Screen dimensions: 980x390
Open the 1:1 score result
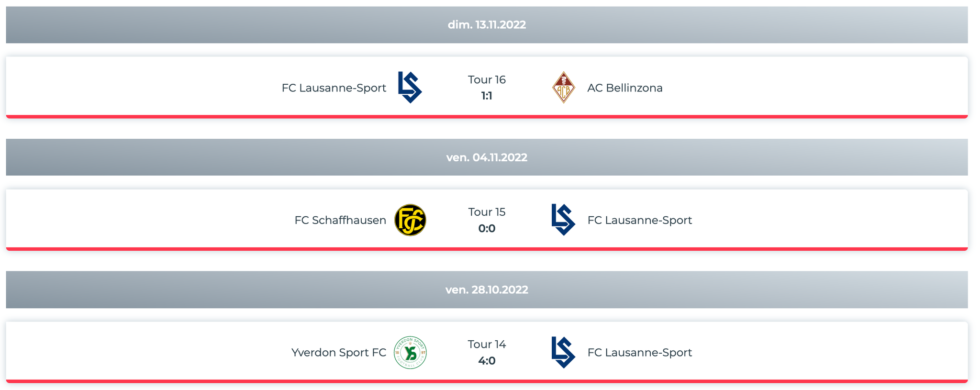click(x=487, y=96)
